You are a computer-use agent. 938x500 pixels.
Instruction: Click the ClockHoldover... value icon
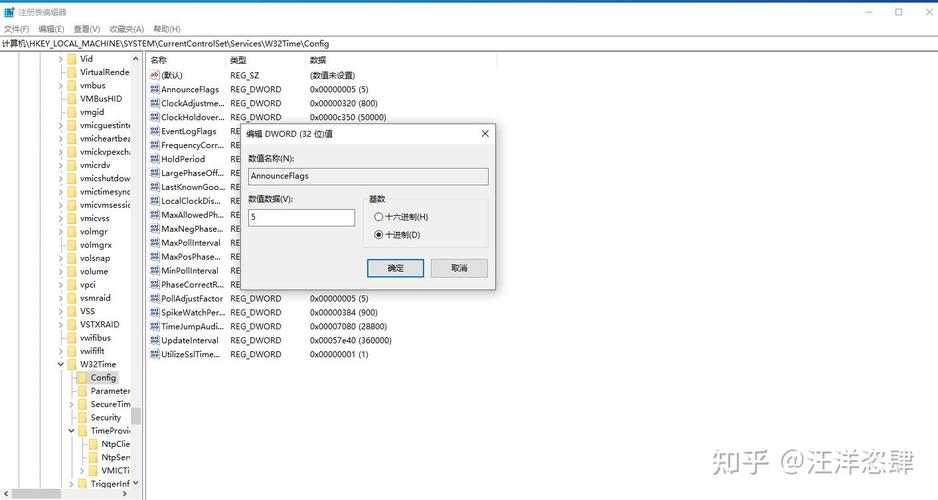pos(154,117)
